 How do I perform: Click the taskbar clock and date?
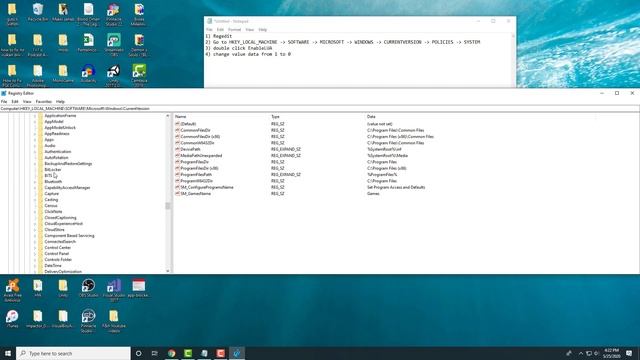tap(611, 353)
